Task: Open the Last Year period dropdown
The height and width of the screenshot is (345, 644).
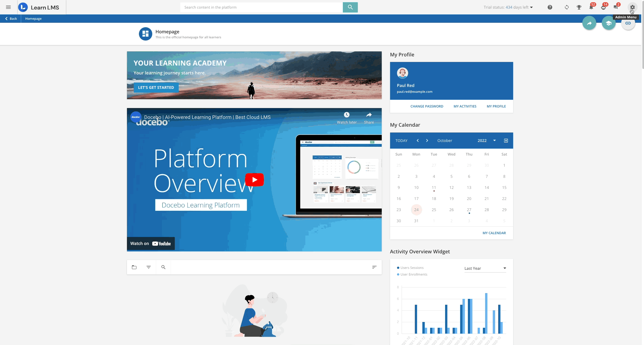Action: [x=485, y=268]
